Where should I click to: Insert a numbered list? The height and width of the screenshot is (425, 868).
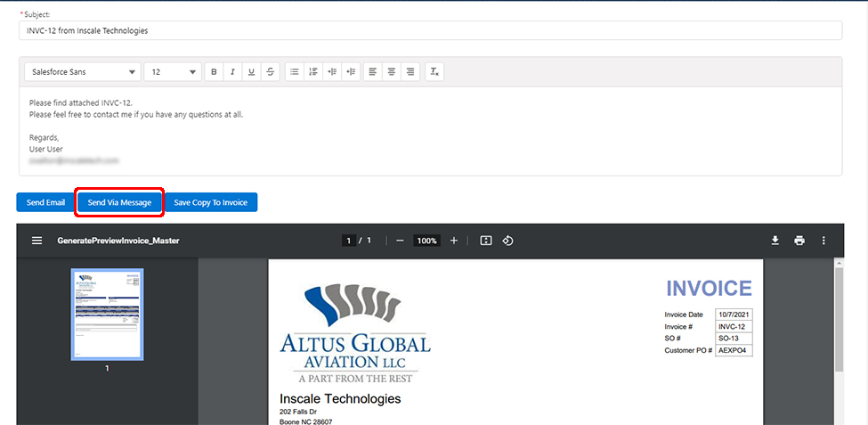click(313, 72)
